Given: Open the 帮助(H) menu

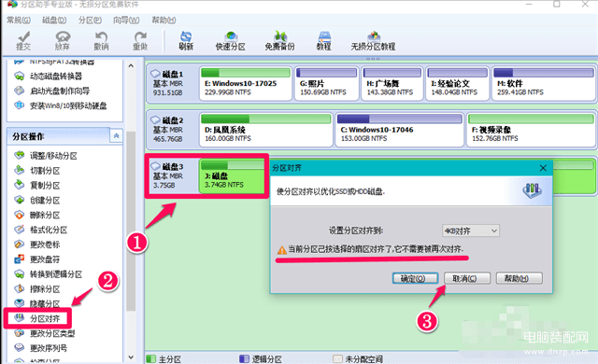Looking at the screenshot, I should point(164,20).
